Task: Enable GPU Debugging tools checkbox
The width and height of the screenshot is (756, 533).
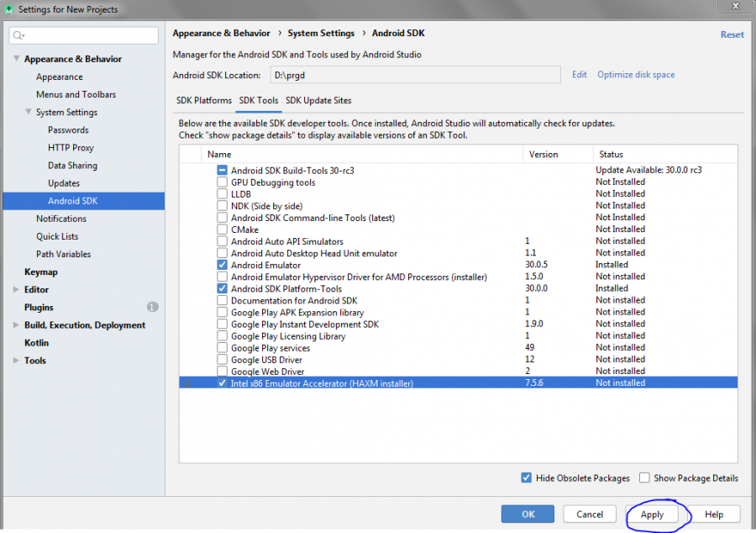Action: [x=222, y=182]
